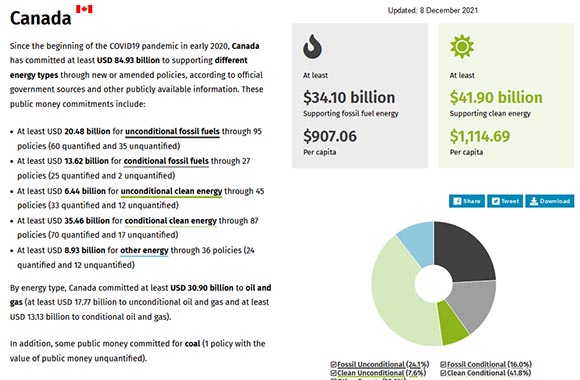Toggle the Clean Conditional (41.8%) legend checkbox

click(443, 373)
